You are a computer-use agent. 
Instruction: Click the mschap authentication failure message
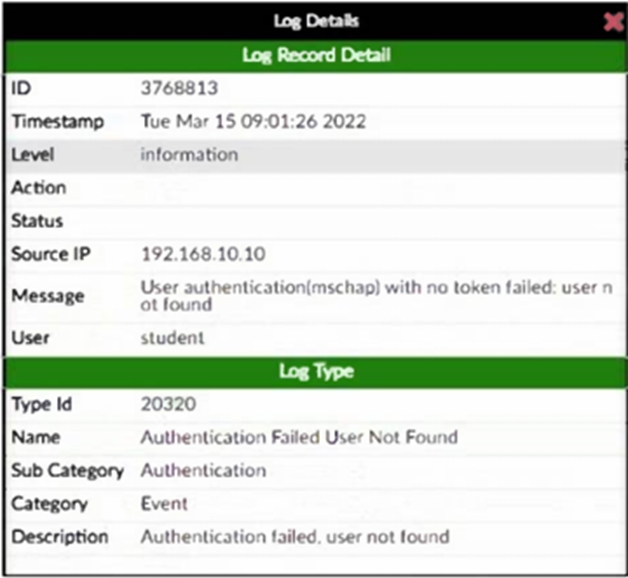pos(376,296)
